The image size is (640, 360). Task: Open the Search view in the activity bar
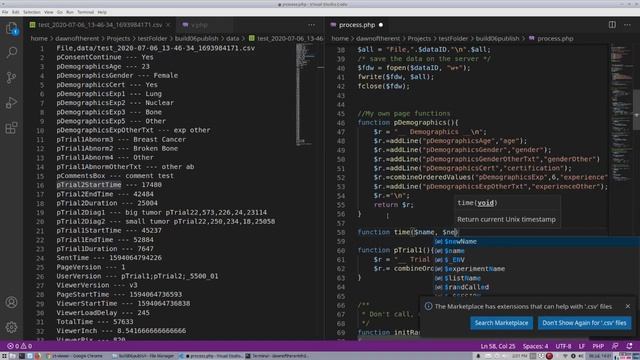11,52
